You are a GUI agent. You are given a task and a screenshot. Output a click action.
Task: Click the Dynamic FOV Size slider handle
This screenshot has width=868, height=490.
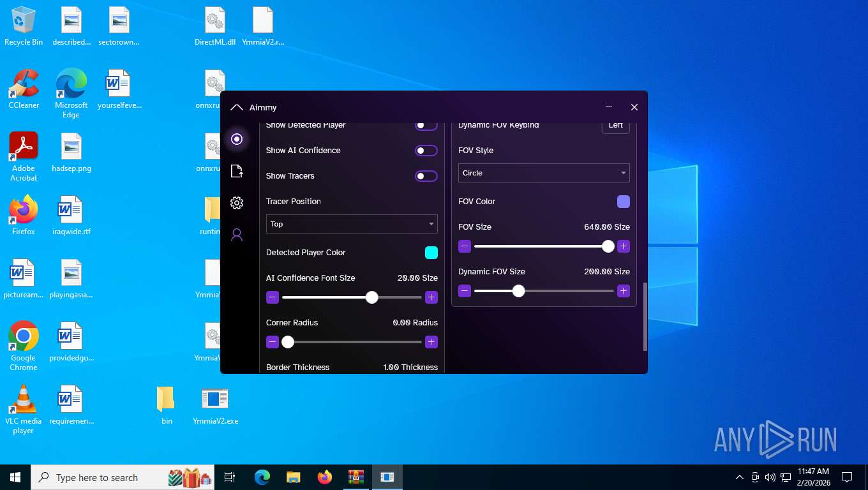[519, 291]
